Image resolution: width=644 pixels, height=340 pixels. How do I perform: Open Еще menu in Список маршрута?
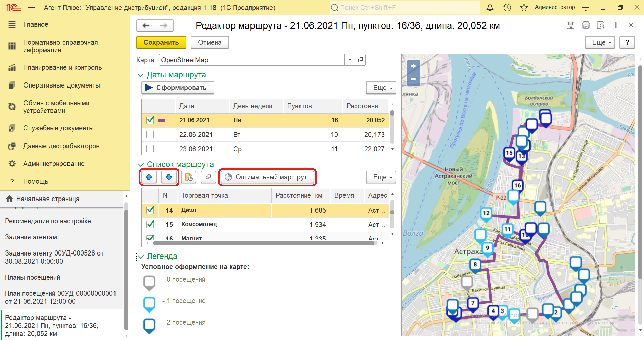tap(381, 177)
